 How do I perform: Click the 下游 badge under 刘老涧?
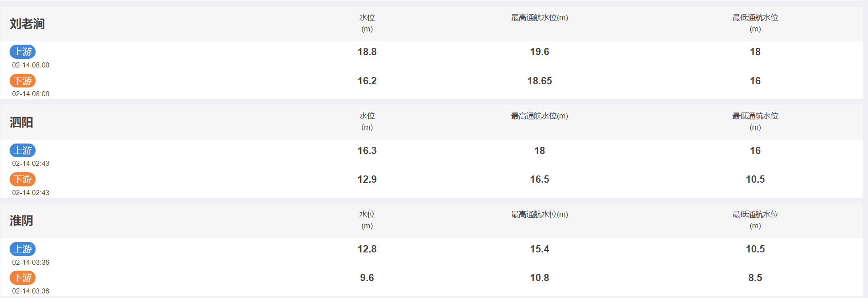pyautogui.click(x=22, y=81)
